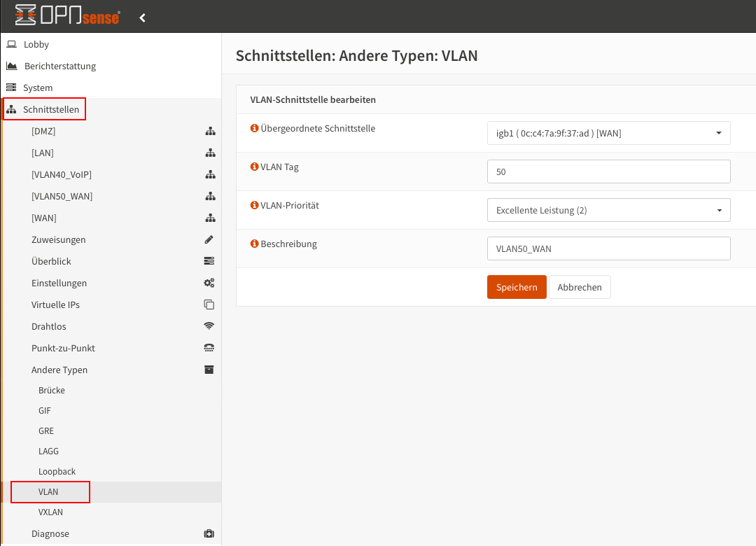756x546 pixels.
Task: Open the Lobby menu
Action: [36, 44]
